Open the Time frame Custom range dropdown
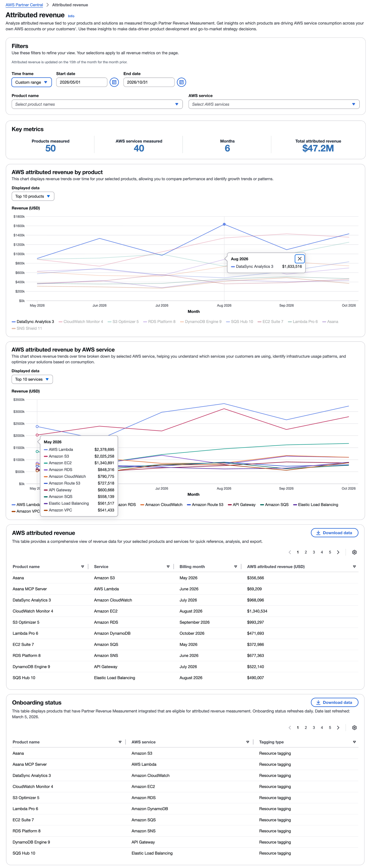Viewport: 370px width, 868px height. coord(32,82)
